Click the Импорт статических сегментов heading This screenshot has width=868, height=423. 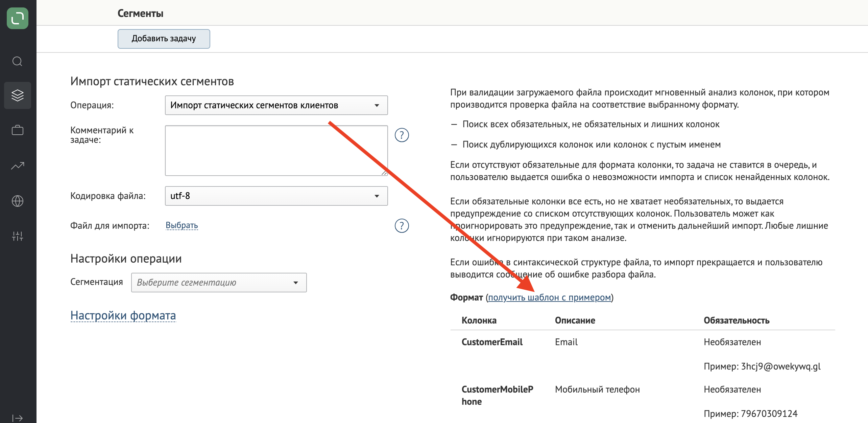(x=152, y=81)
